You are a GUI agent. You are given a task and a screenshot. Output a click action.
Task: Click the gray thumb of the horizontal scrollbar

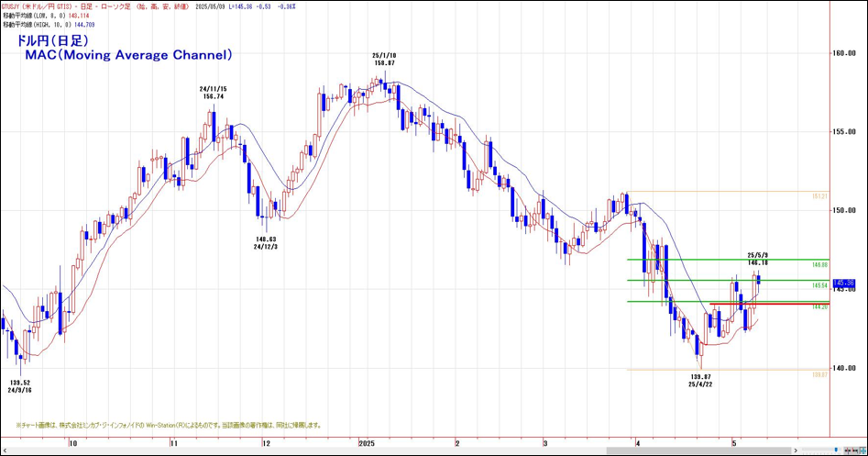pyautogui.click(x=698, y=450)
